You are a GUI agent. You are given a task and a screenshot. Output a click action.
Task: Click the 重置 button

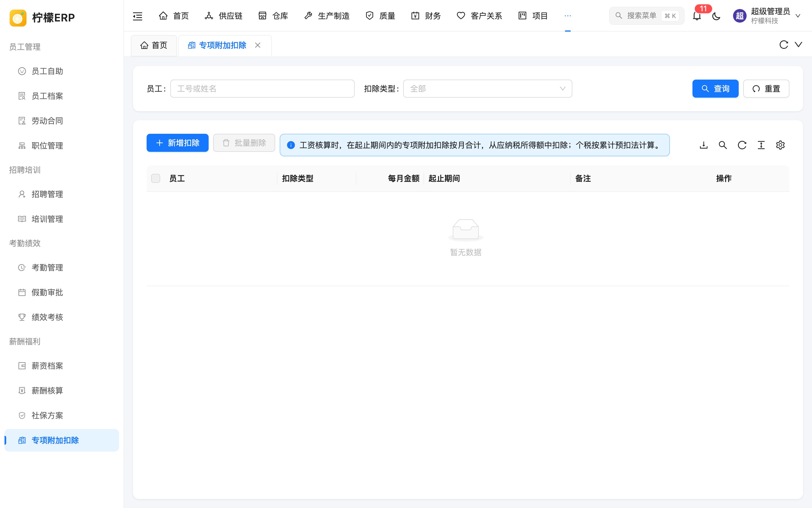pos(766,89)
